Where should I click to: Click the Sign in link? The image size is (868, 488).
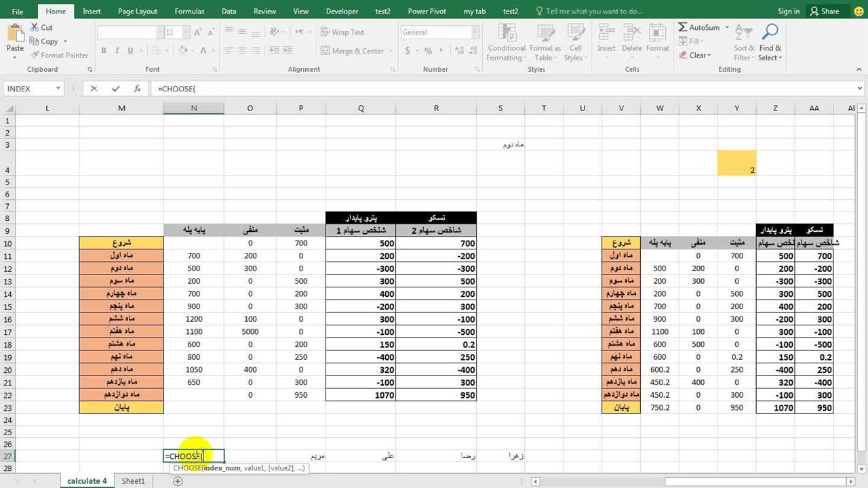pyautogui.click(x=789, y=12)
